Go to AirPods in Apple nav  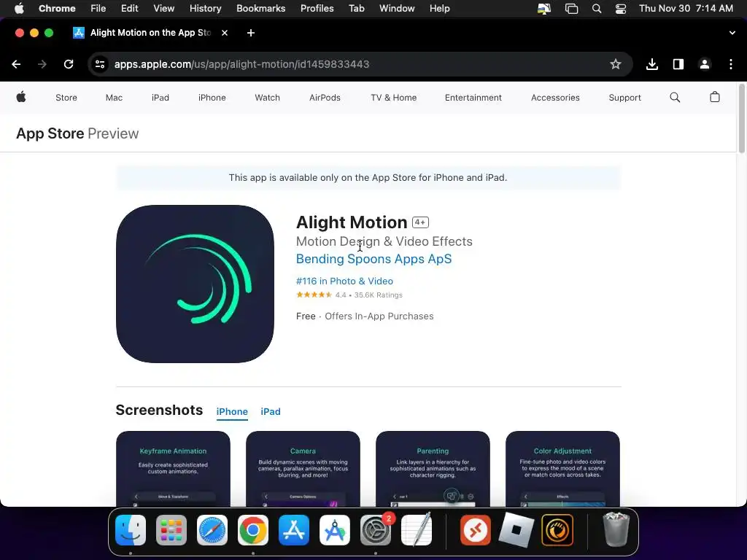[x=325, y=98]
